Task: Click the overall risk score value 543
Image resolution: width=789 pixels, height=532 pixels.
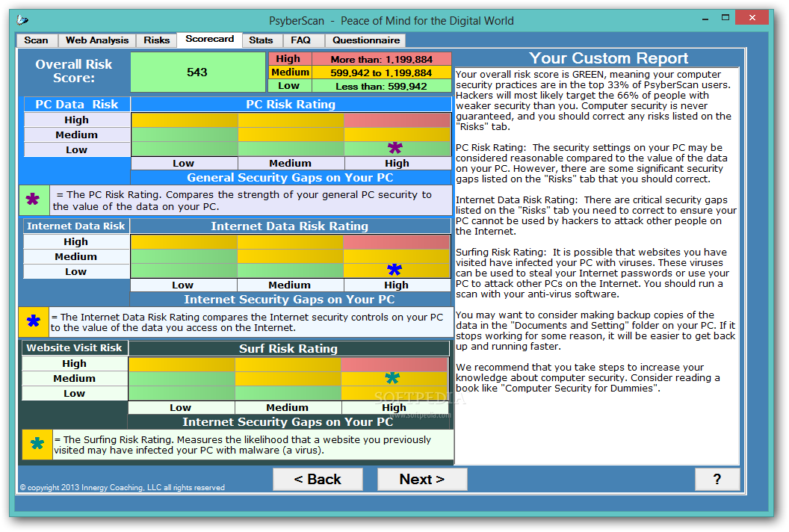Action: (x=197, y=72)
